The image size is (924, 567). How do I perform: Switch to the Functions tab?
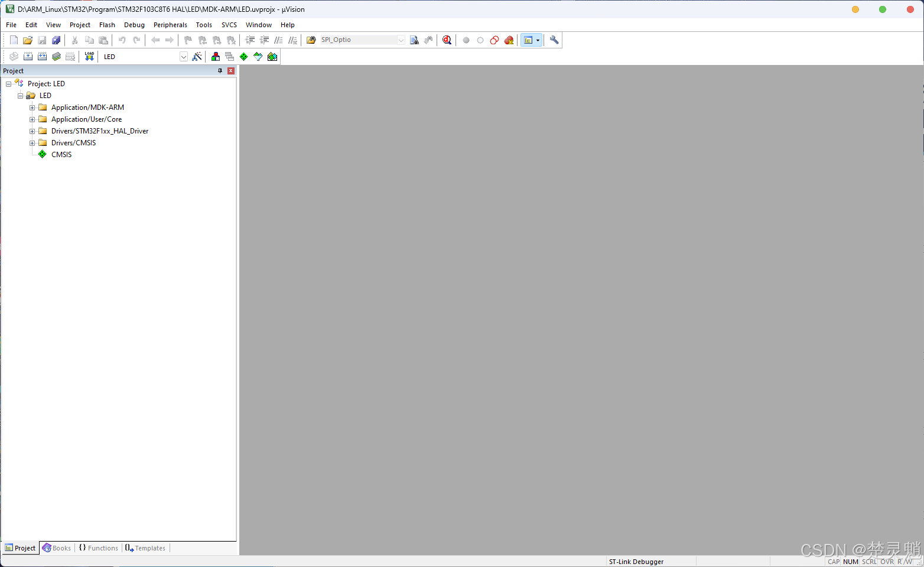99,548
